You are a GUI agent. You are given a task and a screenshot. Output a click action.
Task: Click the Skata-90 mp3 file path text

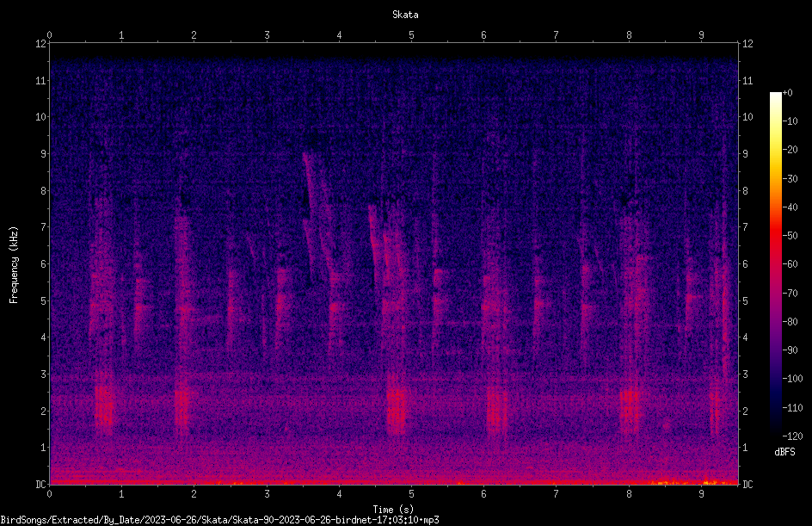[x=219, y=520]
